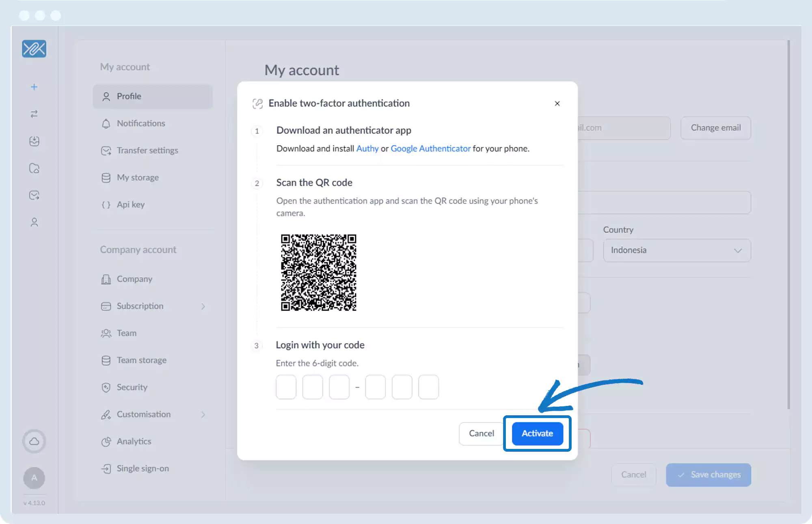The height and width of the screenshot is (524, 812).
Task: Click the Authy download link
Action: [367, 149]
